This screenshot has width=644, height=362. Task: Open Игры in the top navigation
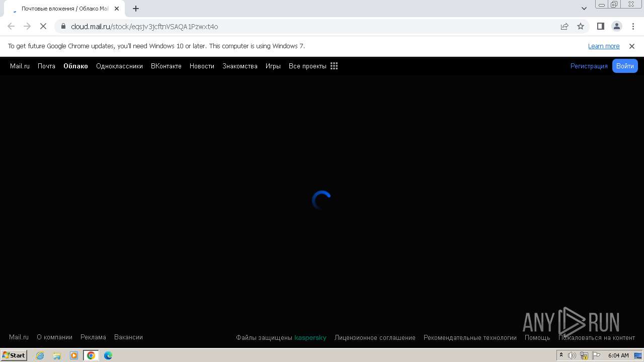[x=273, y=66]
